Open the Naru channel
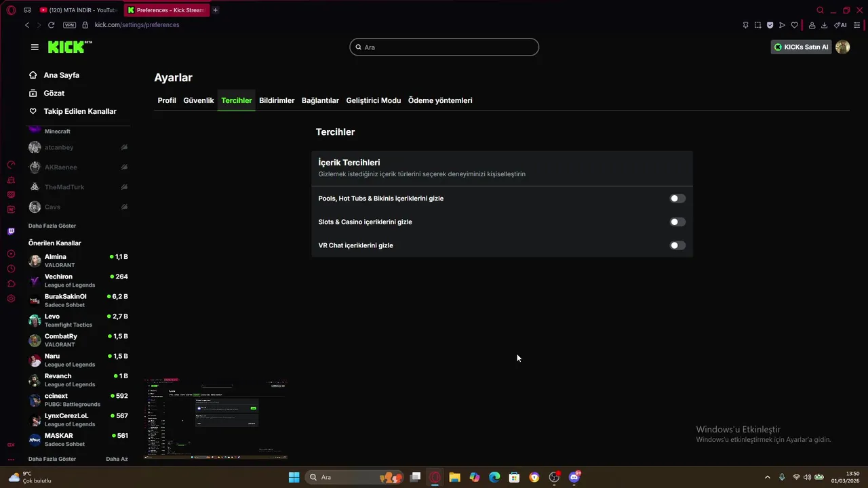This screenshot has height=488, width=868. 78,360
